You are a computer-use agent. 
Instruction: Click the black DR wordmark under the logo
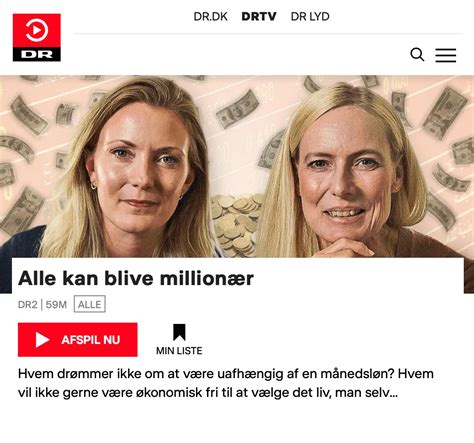[x=37, y=55]
